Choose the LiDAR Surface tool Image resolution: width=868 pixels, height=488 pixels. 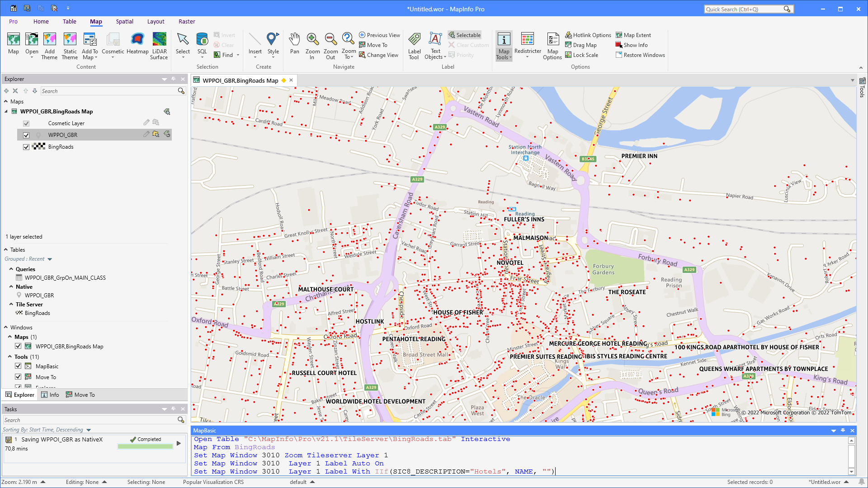pyautogui.click(x=159, y=46)
